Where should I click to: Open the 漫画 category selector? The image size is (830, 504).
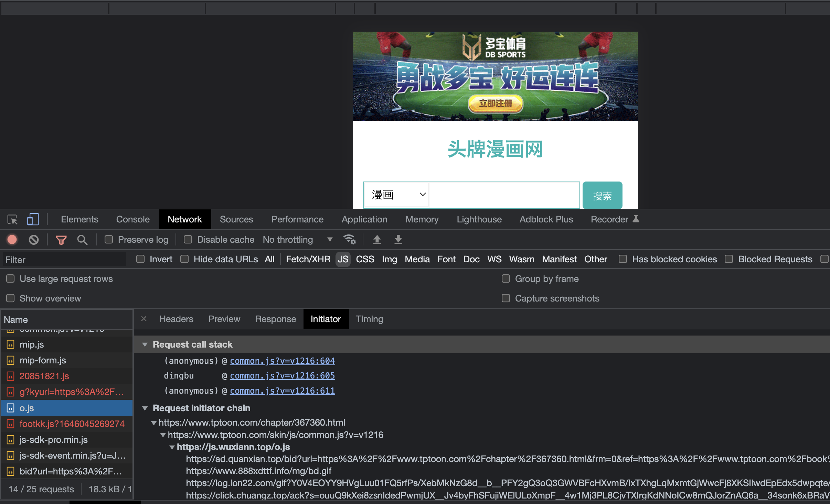pyautogui.click(x=396, y=194)
